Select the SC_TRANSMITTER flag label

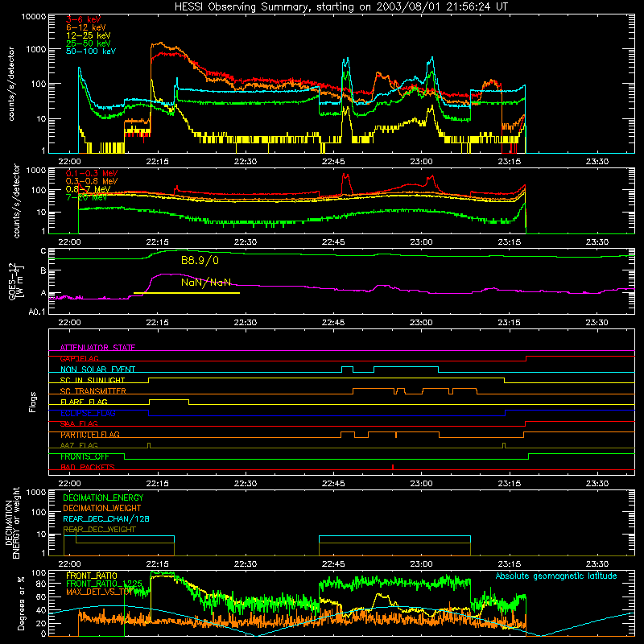pyautogui.click(x=93, y=391)
